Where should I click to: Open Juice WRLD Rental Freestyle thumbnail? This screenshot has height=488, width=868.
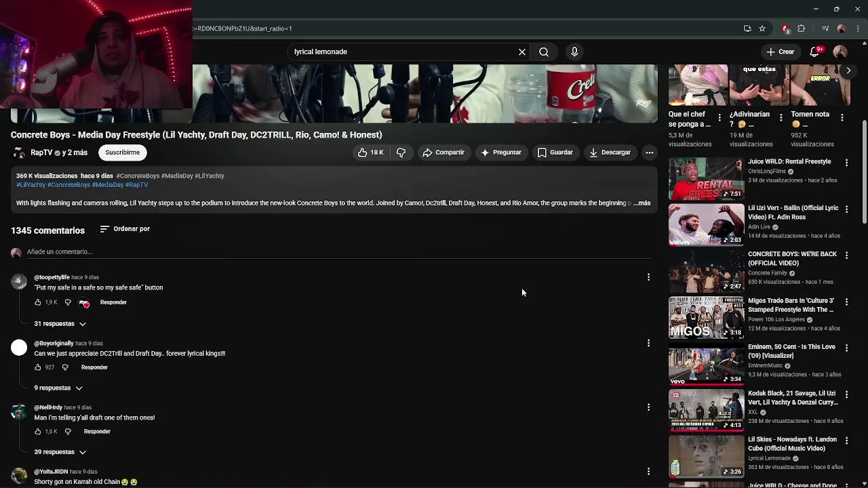(706, 179)
